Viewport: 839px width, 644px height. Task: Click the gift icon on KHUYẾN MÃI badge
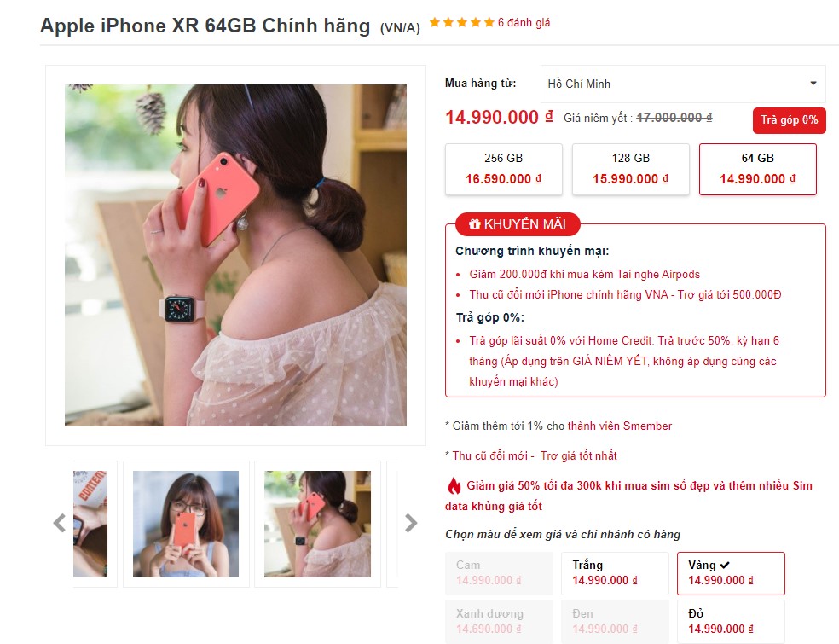click(474, 224)
